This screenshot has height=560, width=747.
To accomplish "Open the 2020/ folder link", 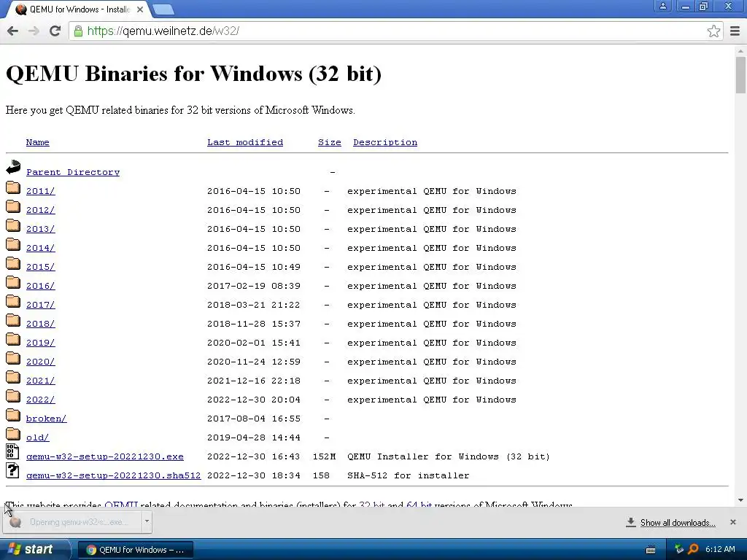I will click(41, 362).
